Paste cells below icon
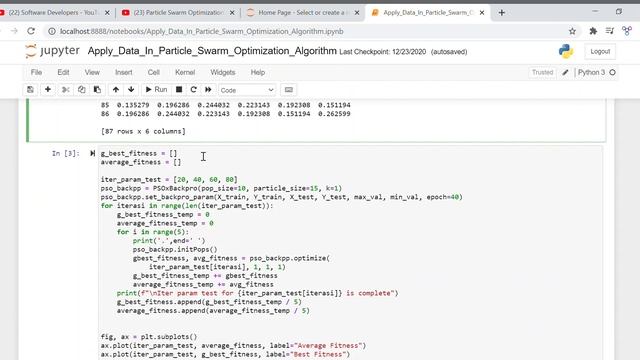The width and height of the screenshot is (640, 360). coord(97,89)
